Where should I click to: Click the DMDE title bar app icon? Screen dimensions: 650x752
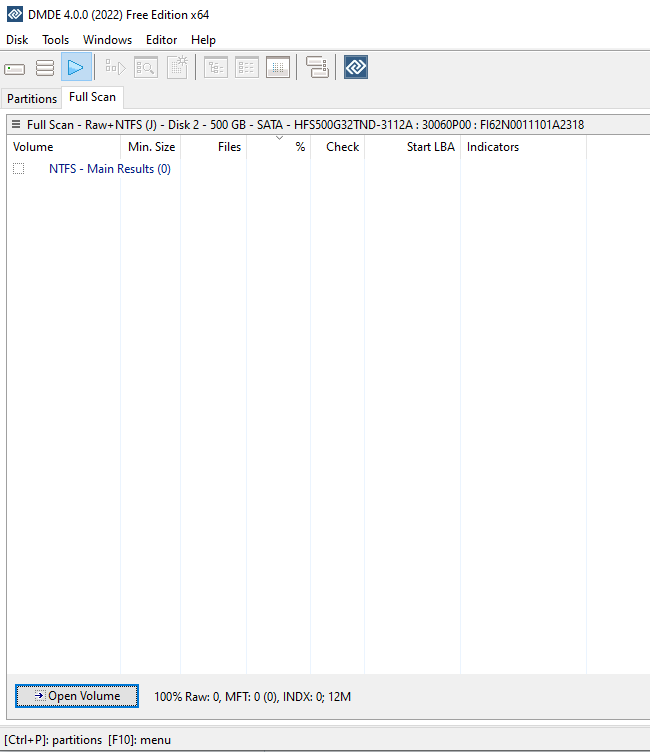pos(15,14)
